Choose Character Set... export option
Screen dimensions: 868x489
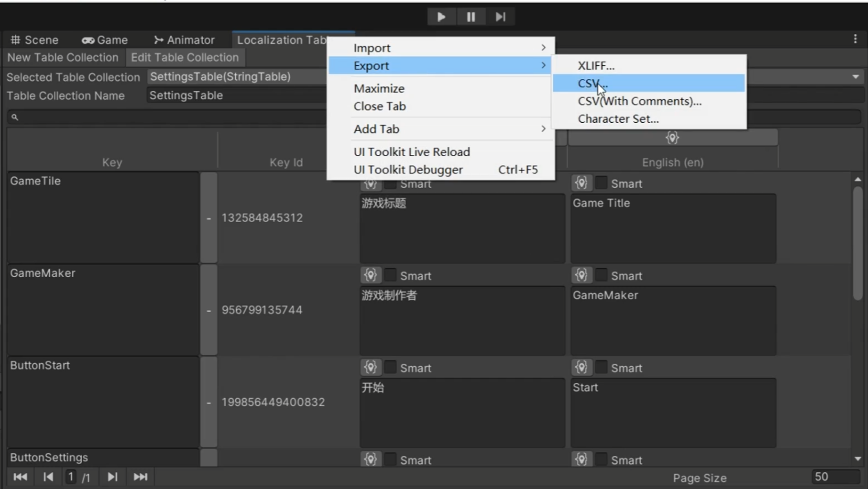[649, 119]
